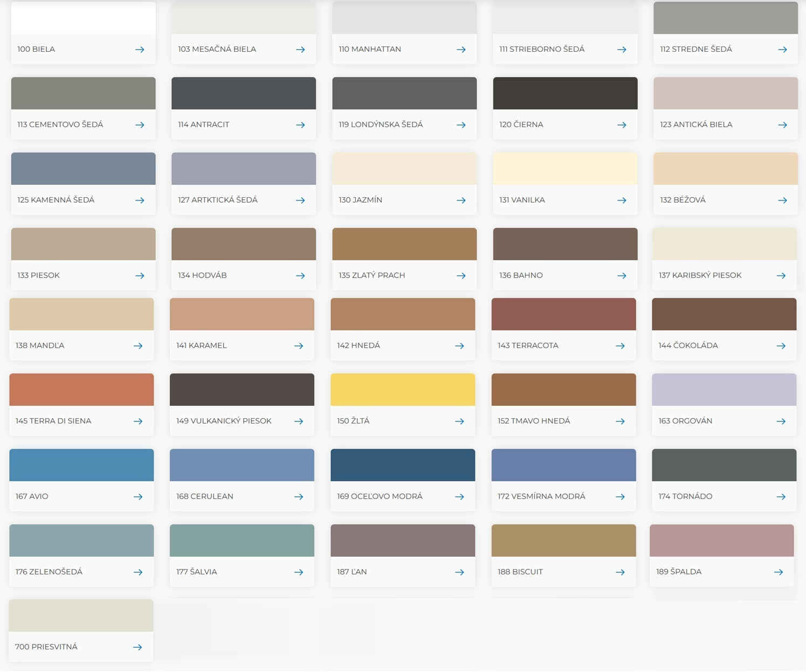This screenshot has height=672, width=806.
Task: Click the arrow icon next to 100 BIELA
Action: [140, 50]
